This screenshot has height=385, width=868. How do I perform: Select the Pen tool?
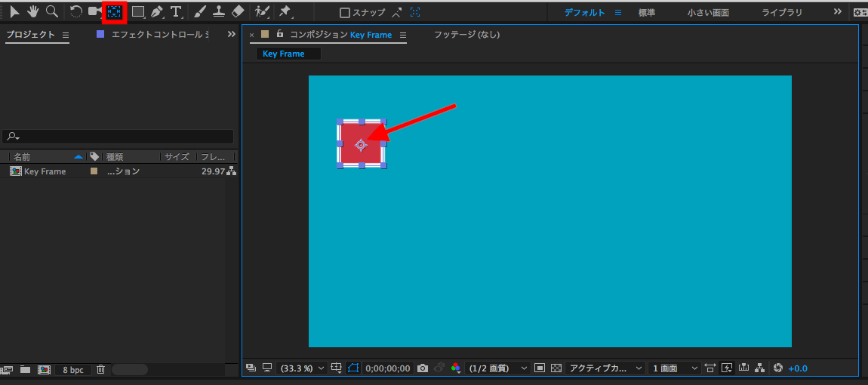coord(157,11)
